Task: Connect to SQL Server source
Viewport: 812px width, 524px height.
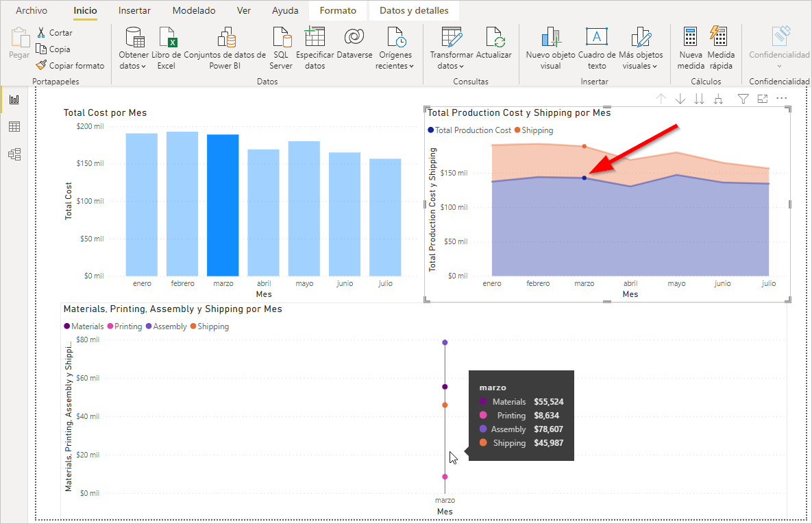Action: tap(281, 48)
